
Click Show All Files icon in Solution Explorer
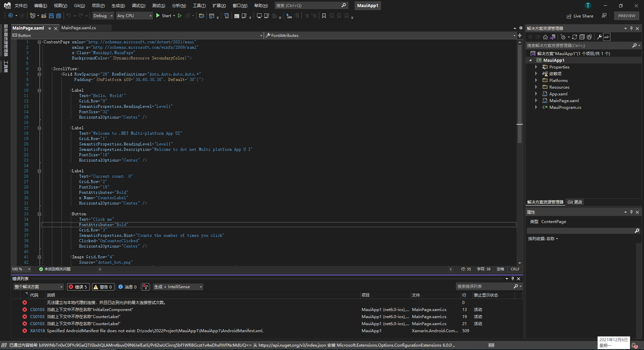pos(589,37)
